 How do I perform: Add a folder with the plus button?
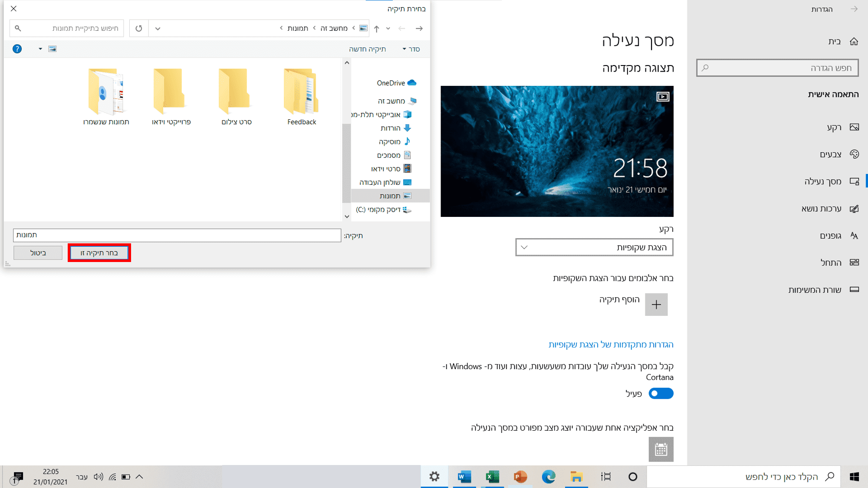[656, 305]
